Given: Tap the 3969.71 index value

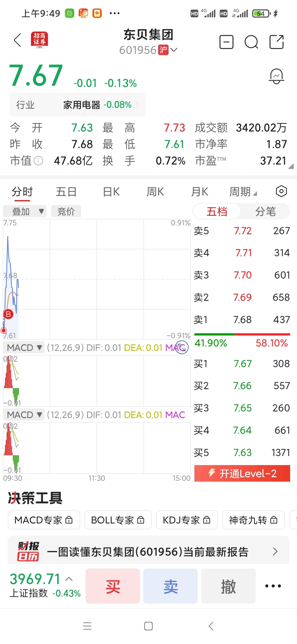Looking at the screenshot, I should tap(35, 579).
